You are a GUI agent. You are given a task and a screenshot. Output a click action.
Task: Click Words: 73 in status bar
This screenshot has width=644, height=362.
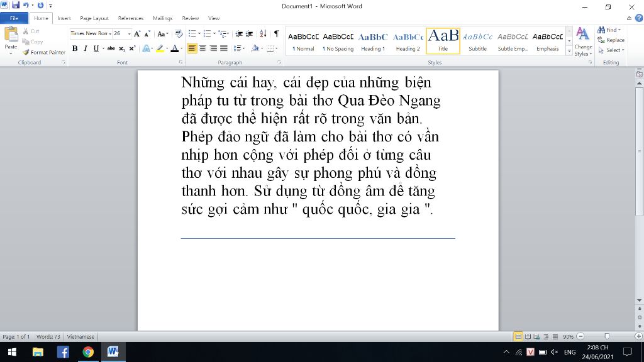tap(48, 337)
